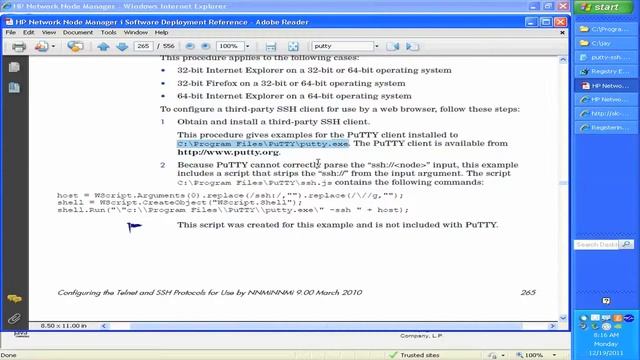Switch to the Adobe Reader HP Netwo... taskbar item
Image resolution: width=640 pixels, height=360 pixels.
pos(606,85)
